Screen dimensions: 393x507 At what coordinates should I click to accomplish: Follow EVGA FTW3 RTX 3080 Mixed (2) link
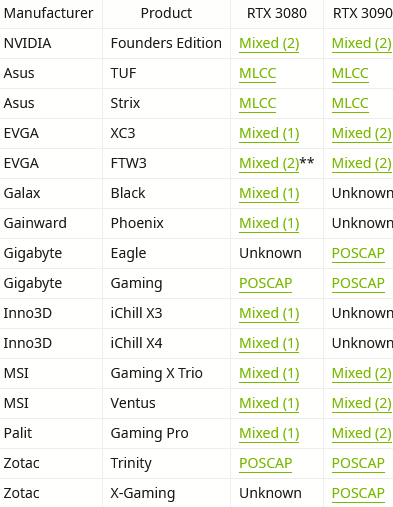click(269, 163)
